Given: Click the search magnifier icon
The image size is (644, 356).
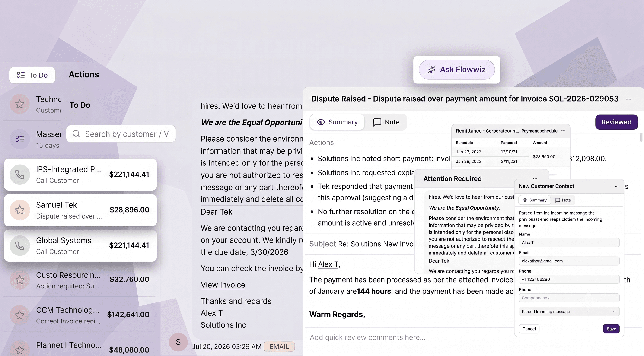Looking at the screenshot, I should point(76,134).
